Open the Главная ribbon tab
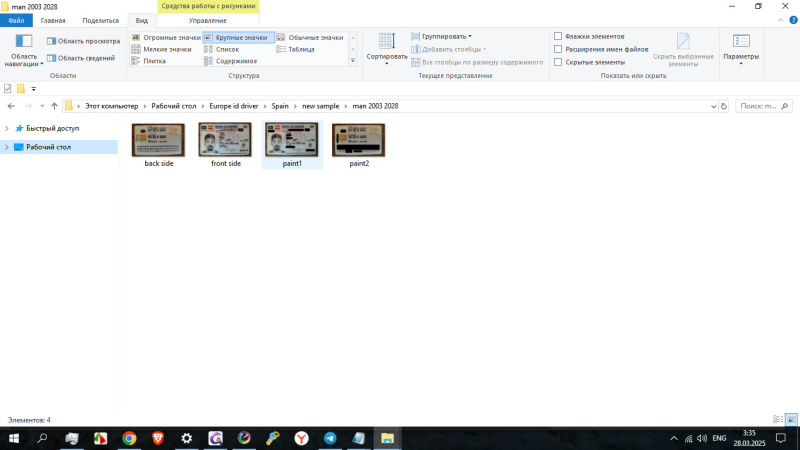 53,20
